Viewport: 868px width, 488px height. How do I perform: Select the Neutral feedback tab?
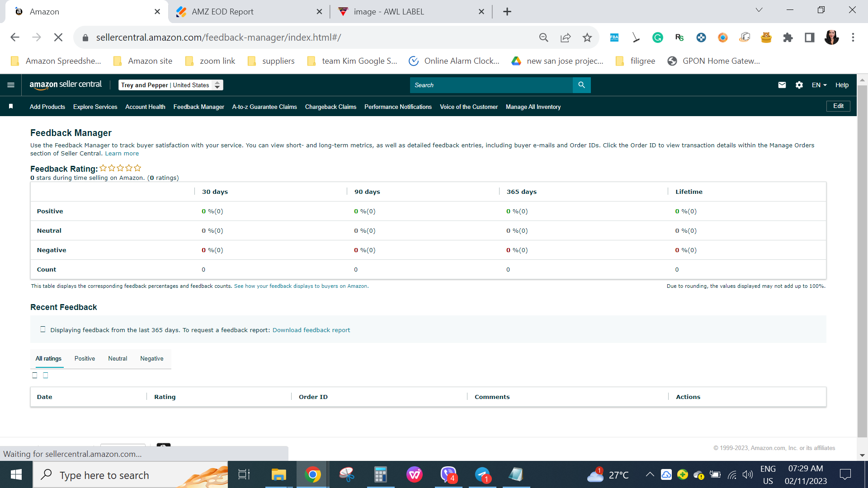click(118, 359)
